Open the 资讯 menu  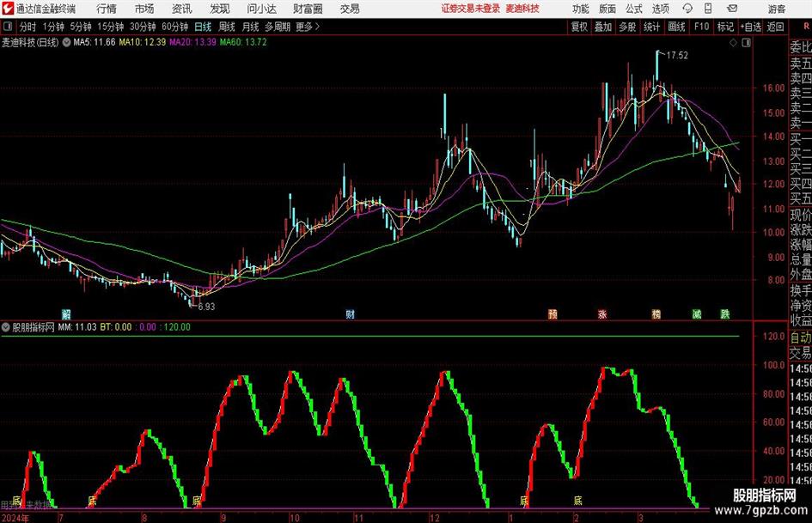182,9
